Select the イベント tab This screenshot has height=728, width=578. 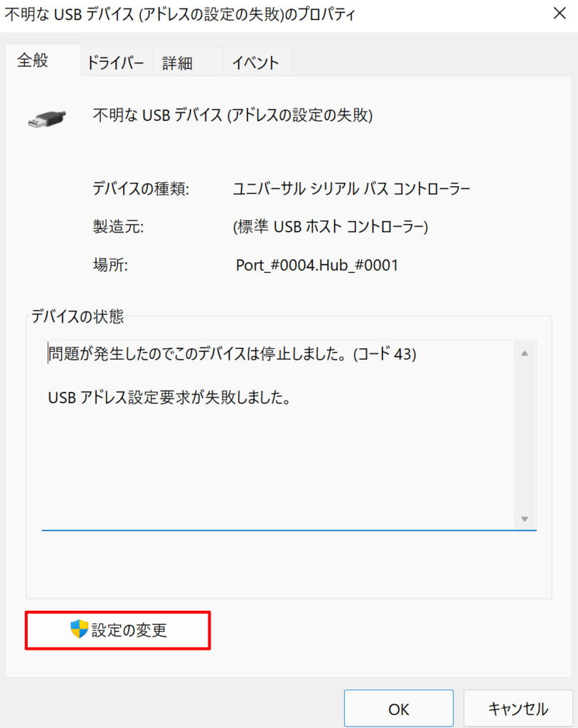click(256, 62)
